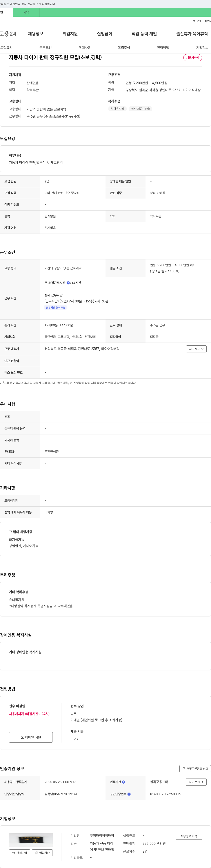Jump to 전형방법 section tab
The height and width of the screenshot is (868, 211).
point(163,48)
